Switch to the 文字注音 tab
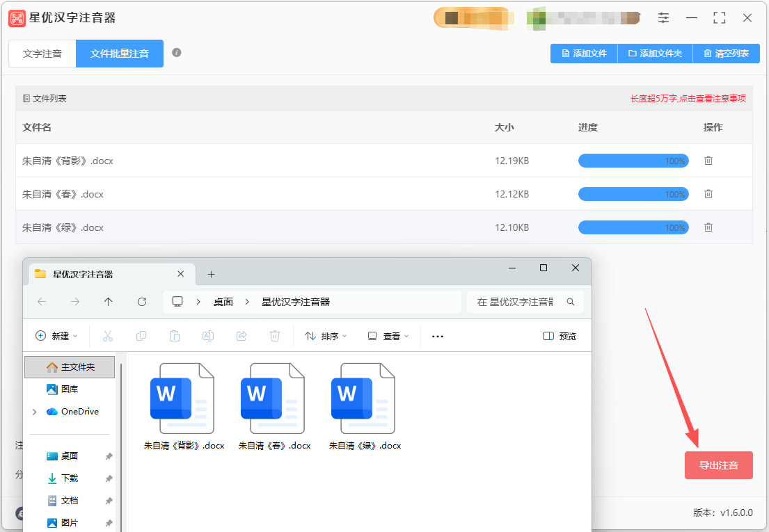 42,54
